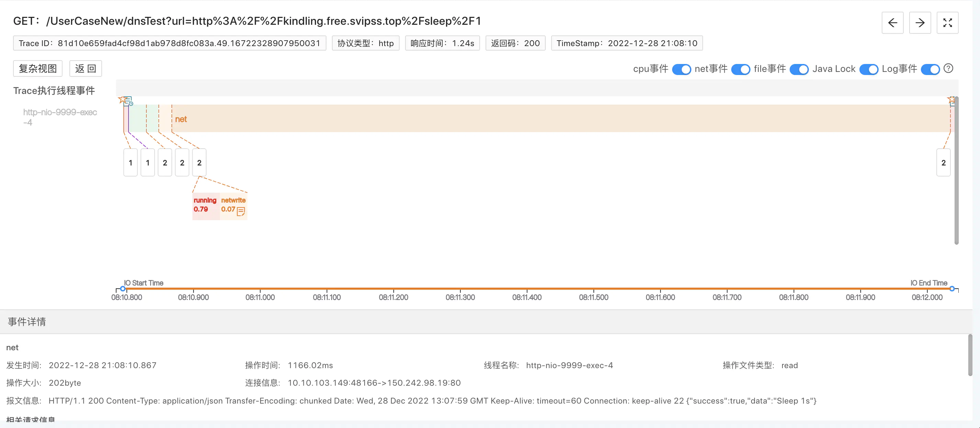
Task: Disable the cpu事件 toggle
Action: click(681, 69)
